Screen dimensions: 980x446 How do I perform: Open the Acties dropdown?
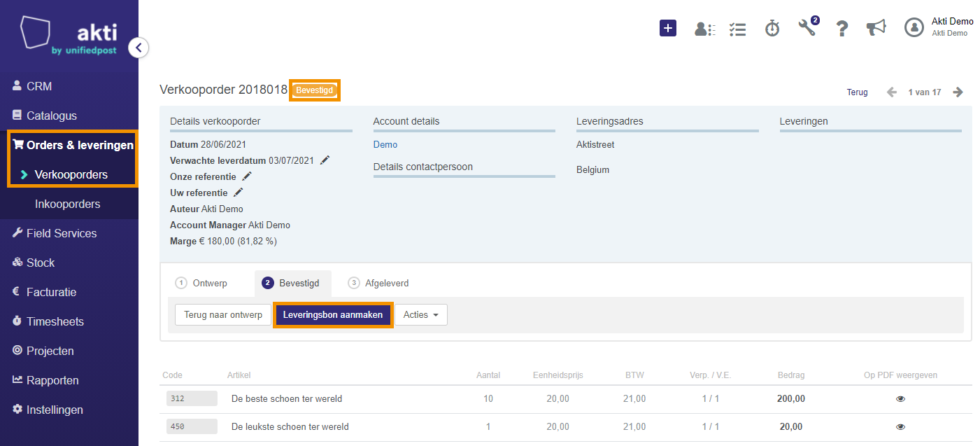(421, 315)
